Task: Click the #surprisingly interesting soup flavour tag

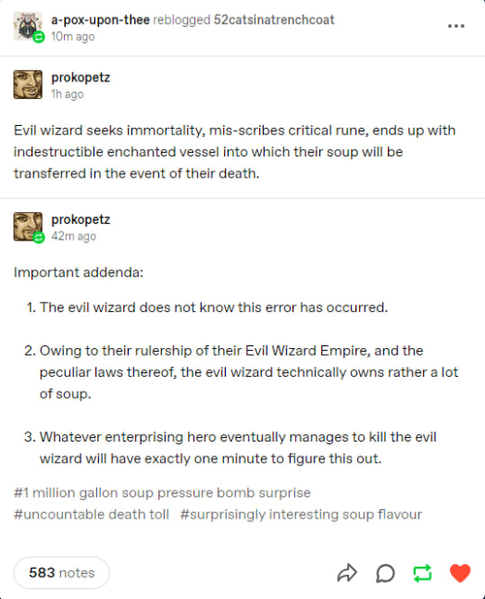Action: tap(301, 515)
